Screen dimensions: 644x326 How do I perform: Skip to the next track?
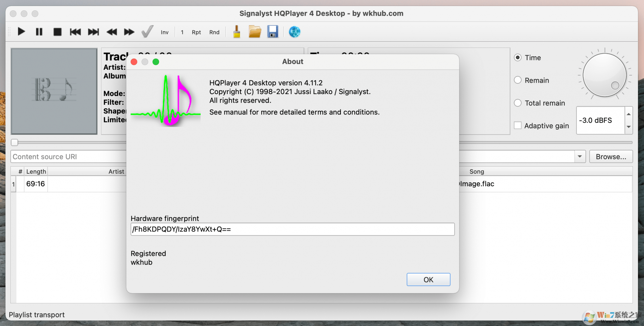[93, 31]
